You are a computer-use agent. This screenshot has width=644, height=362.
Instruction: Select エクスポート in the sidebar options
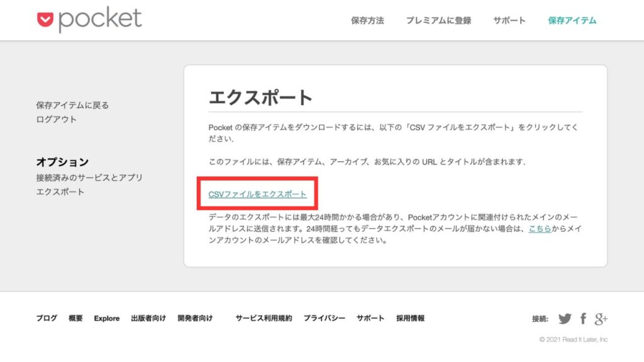coord(60,192)
